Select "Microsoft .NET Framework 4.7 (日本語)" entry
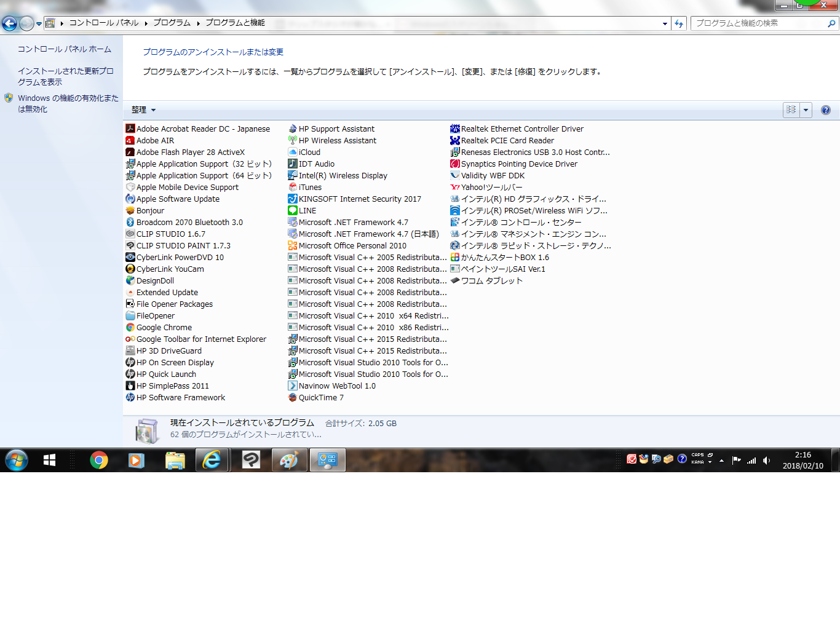 tap(363, 234)
